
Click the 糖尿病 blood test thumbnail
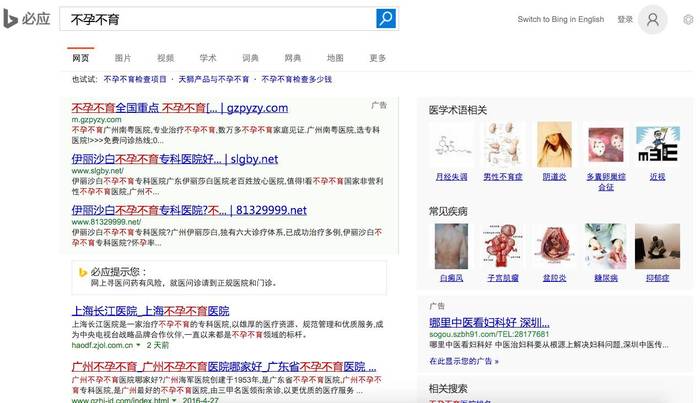tap(606, 246)
